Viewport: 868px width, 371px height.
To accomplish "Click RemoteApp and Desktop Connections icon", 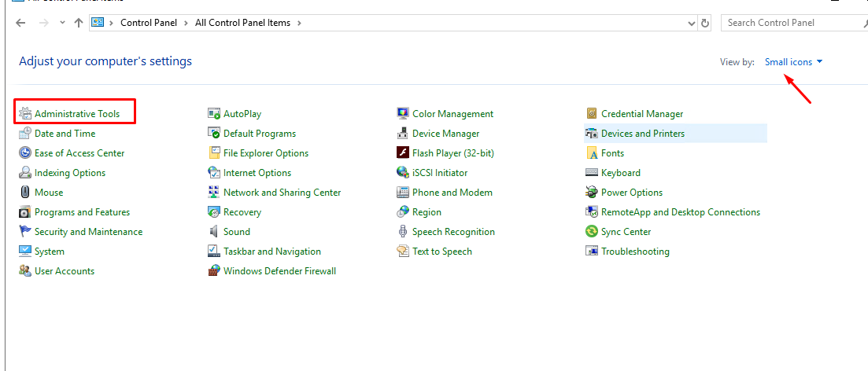I will coord(592,211).
